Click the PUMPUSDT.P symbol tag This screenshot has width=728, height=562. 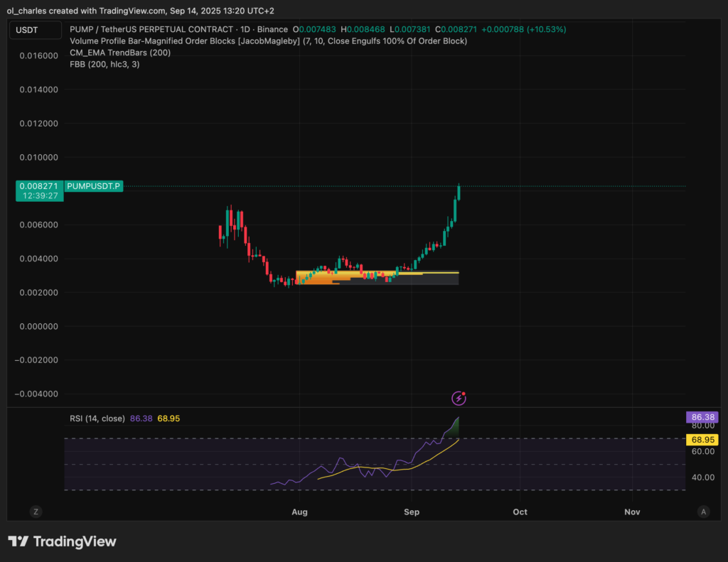pyautogui.click(x=95, y=186)
